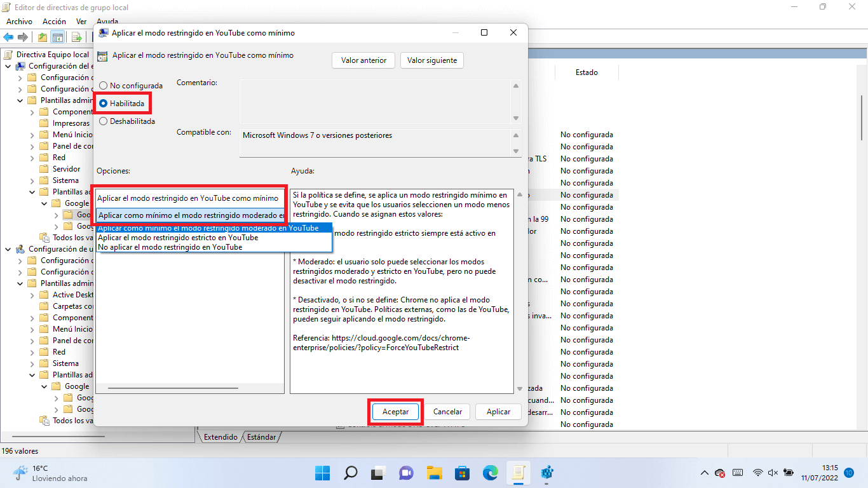This screenshot has width=868, height=488.
Task: Click the touch keyboard tray icon
Action: pyautogui.click(x=738, y=473)
